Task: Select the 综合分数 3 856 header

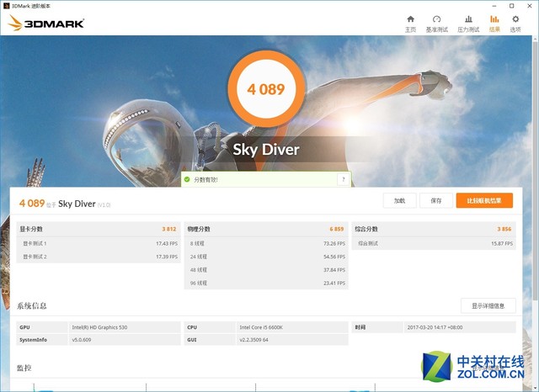Action: pos(434,229)
